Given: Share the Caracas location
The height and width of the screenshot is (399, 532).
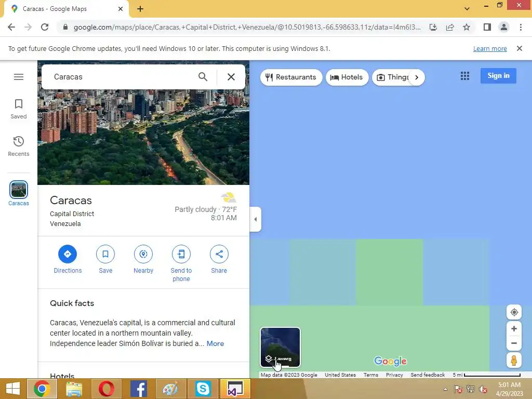Looking at the screenshot, I should pyautogui.click(x=219, y=260).
